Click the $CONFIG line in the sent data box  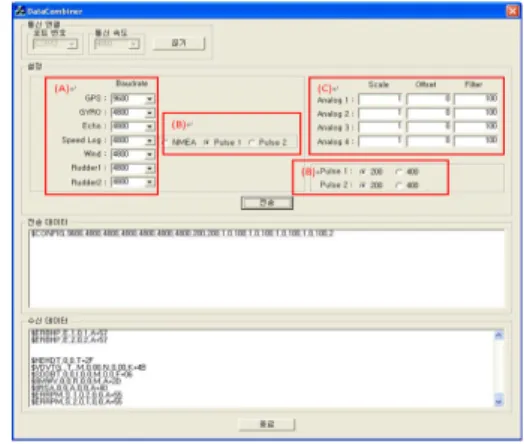pyautogui.click(x=182, y=234)
